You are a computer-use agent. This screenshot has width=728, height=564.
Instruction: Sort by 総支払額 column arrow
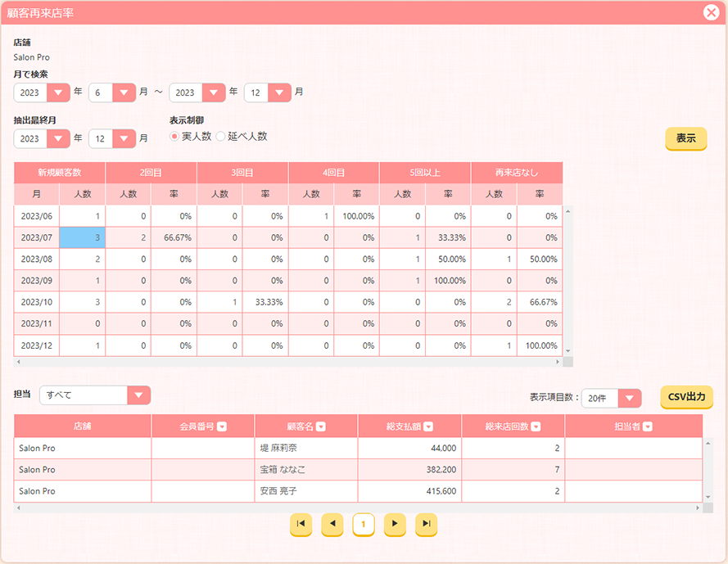(x=428, y=426)
